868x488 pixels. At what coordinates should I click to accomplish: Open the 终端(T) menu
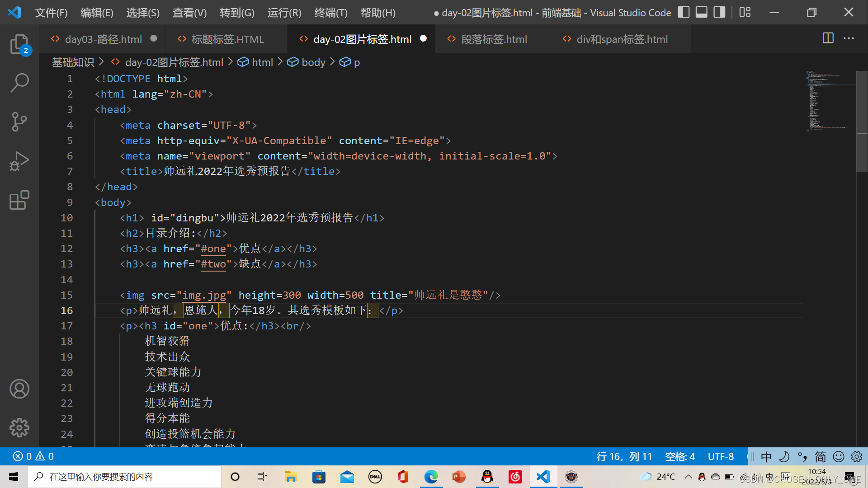tap(331, 13)
